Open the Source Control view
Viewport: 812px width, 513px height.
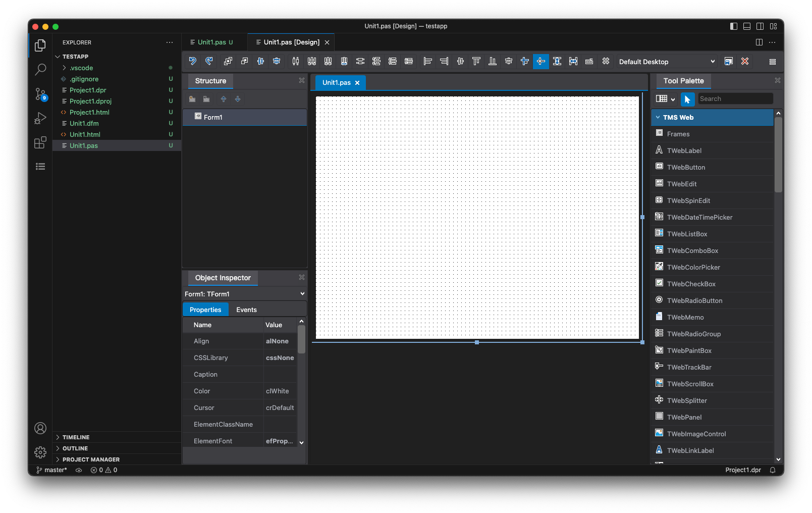pos(40,94)
